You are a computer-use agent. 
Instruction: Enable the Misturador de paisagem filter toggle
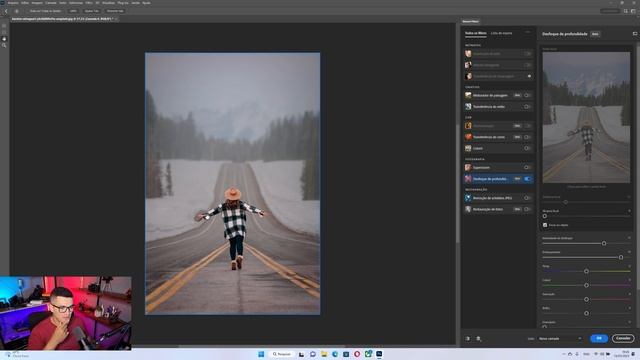(527, 95)
